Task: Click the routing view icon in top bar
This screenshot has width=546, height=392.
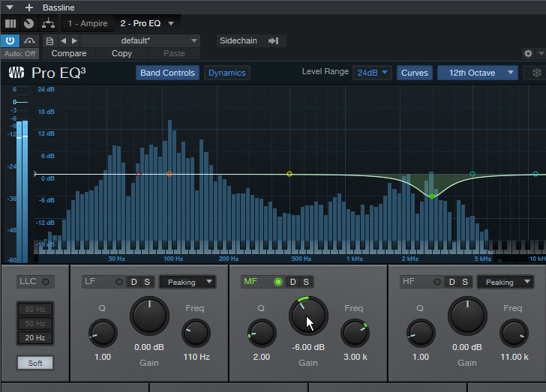Action: (47, 23)
